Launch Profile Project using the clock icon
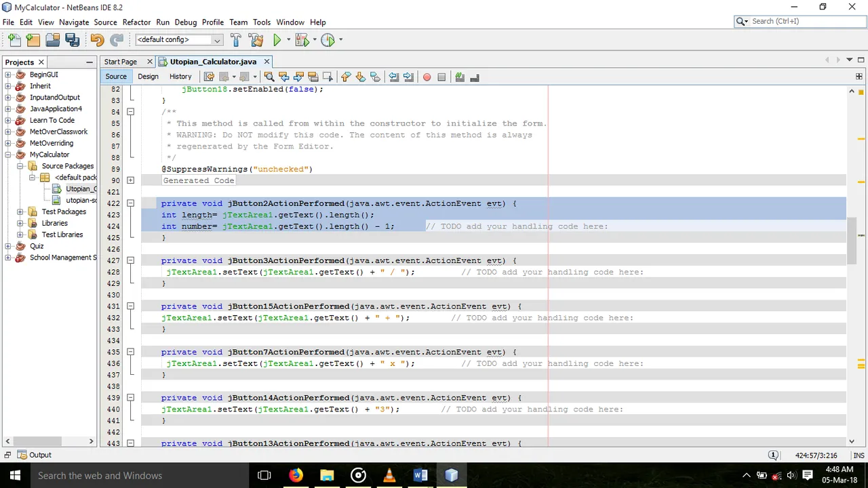 328,40
